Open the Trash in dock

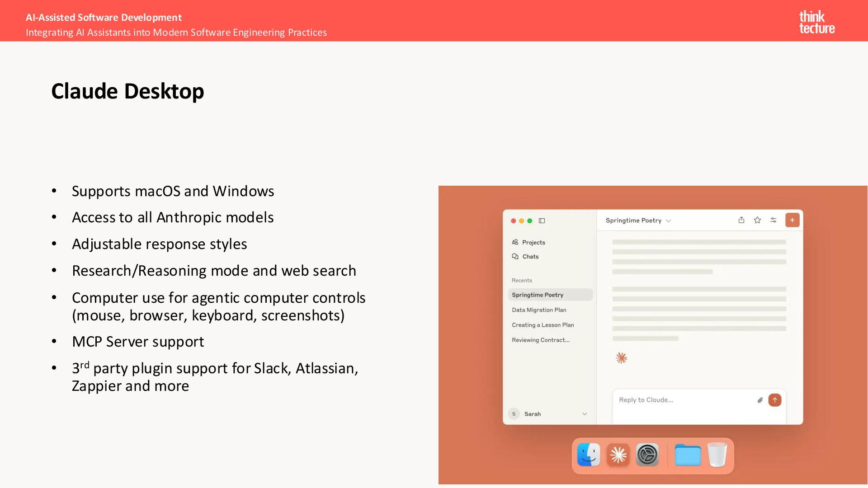pos(717,455)
